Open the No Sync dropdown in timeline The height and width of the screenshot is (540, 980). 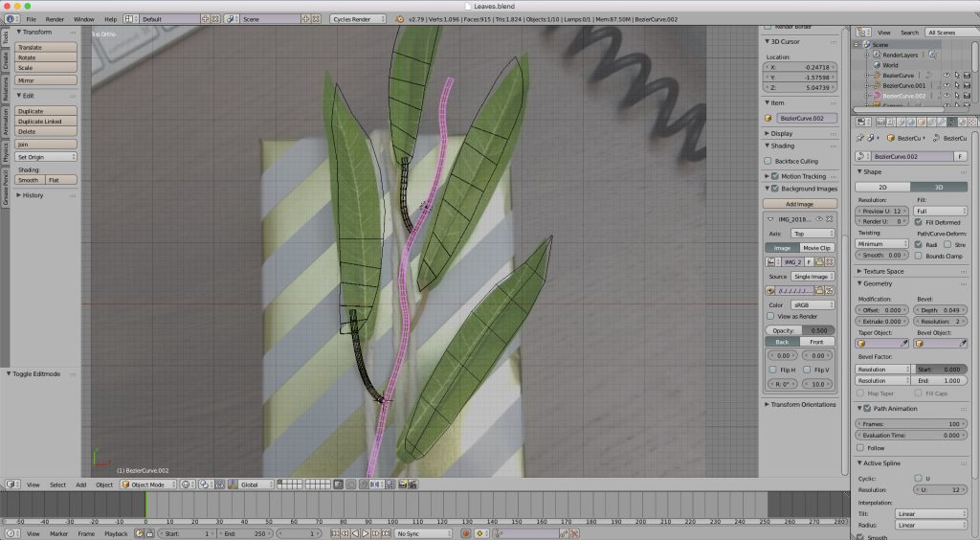(x=422, y=533)
